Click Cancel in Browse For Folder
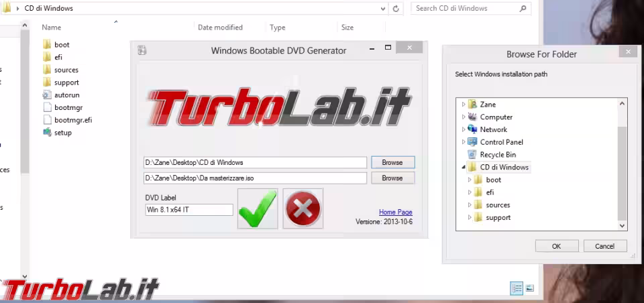Viewport: 644px width, 303px height. click(x=604, y=246)
